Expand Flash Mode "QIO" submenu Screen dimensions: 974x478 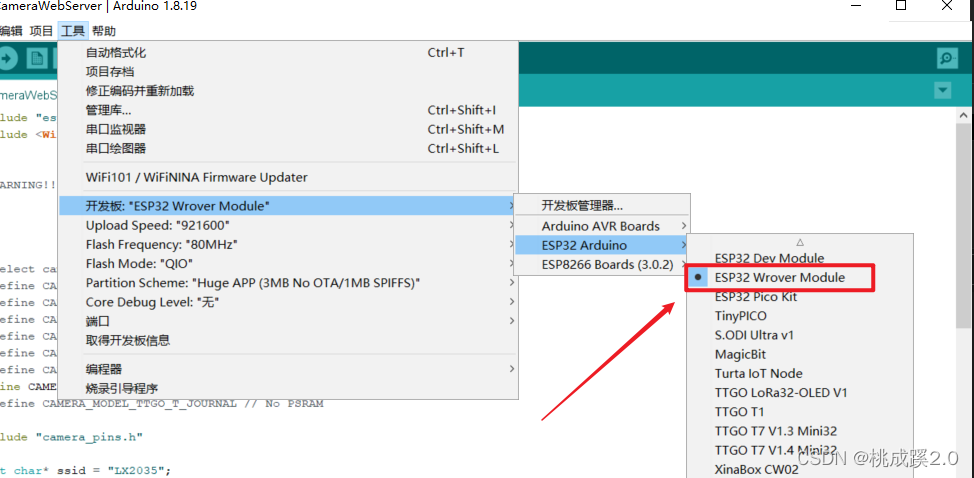pos(288,264)
